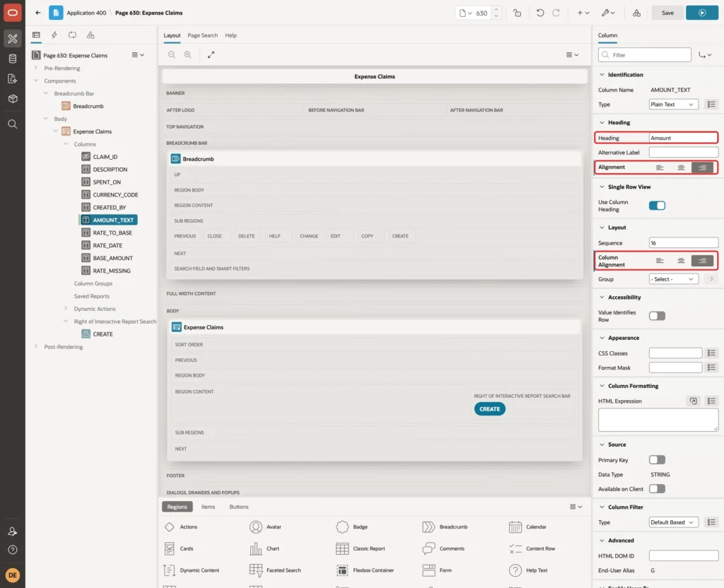Save the page
The height and width of the screenshot is (588, 724).
pos(667,13)
